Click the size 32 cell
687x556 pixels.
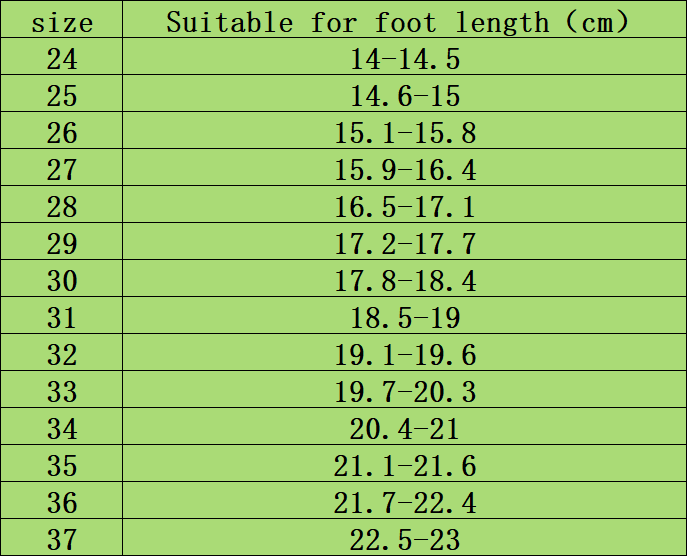tap(62, 355)
